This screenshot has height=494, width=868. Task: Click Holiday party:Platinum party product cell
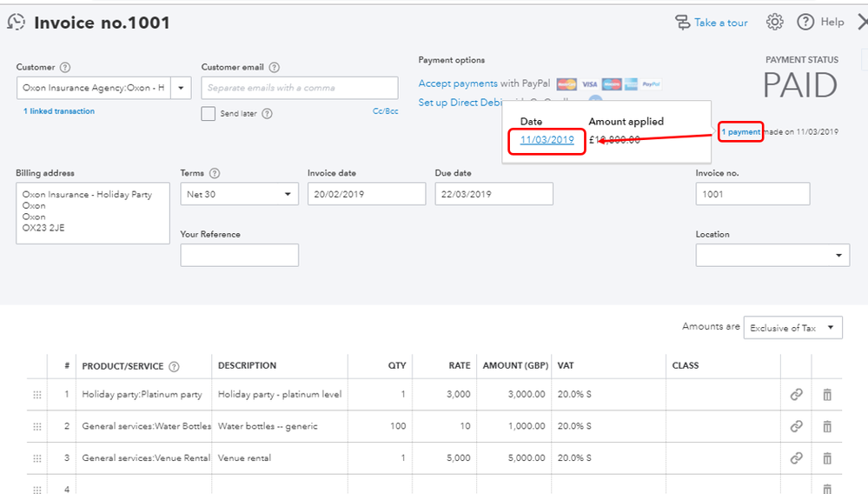click(x=143, y=394)
